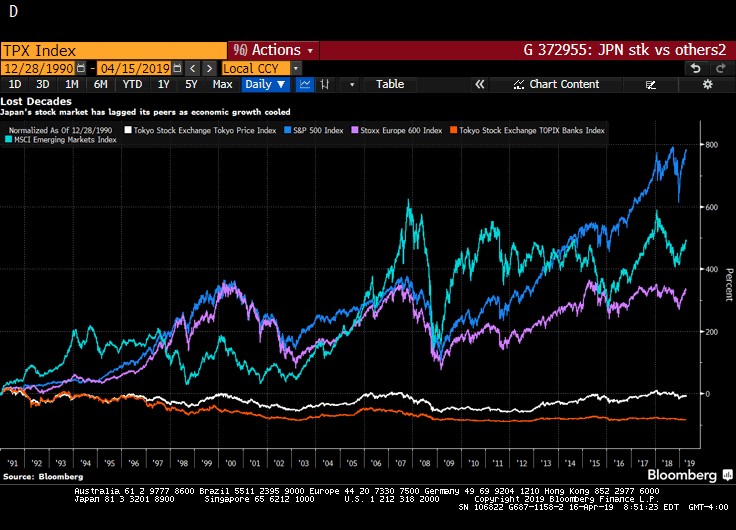
Task: Click the MSCI Emerging Markets cyan swatch
Action: pyautogui.click(x=8, y=139)
